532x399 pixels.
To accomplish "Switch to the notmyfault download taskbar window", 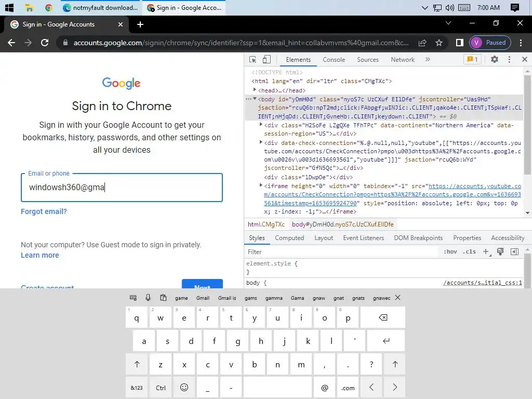I will point(101,7).
